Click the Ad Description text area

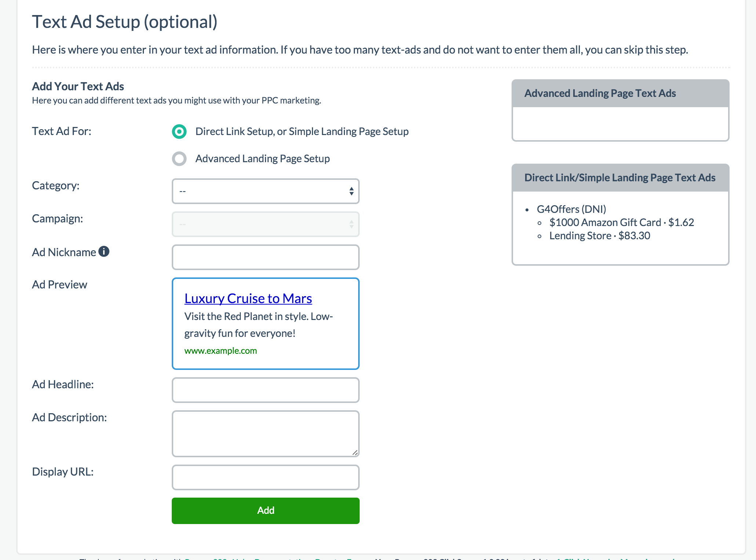click(x=265, y=433)
